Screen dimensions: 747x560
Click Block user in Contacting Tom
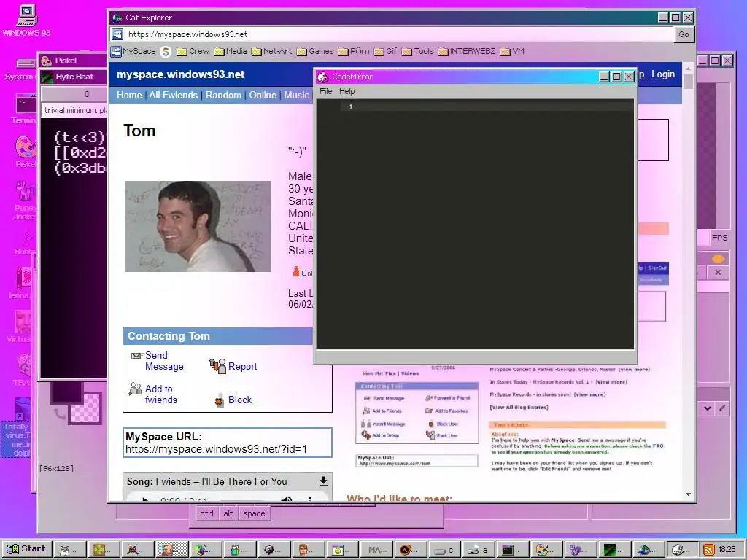233,400
